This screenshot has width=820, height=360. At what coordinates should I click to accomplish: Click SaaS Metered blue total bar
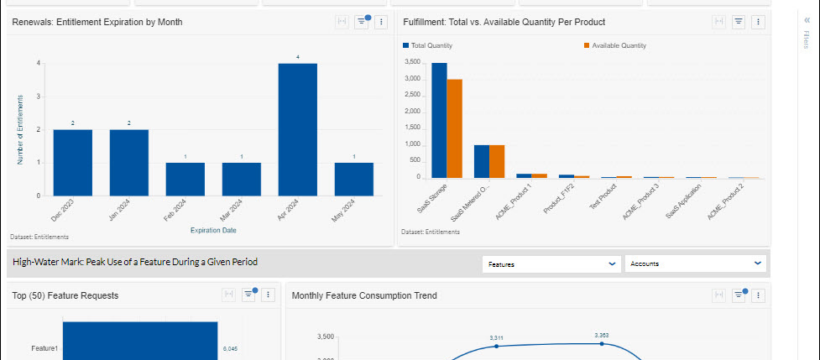[482, 162]
